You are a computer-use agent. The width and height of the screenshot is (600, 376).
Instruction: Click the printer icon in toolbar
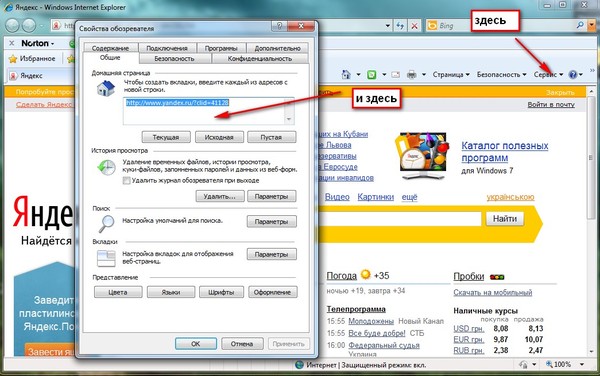411,75
